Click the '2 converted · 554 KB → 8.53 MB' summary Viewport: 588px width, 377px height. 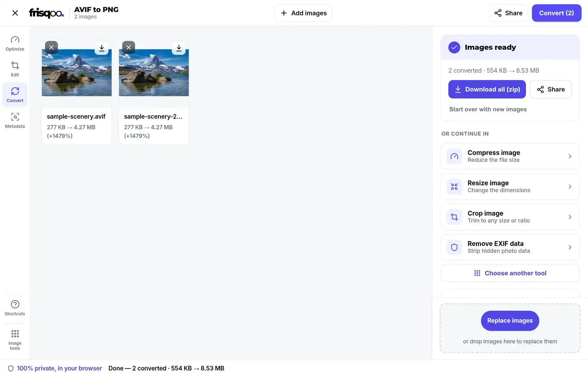tap(494, 71)
